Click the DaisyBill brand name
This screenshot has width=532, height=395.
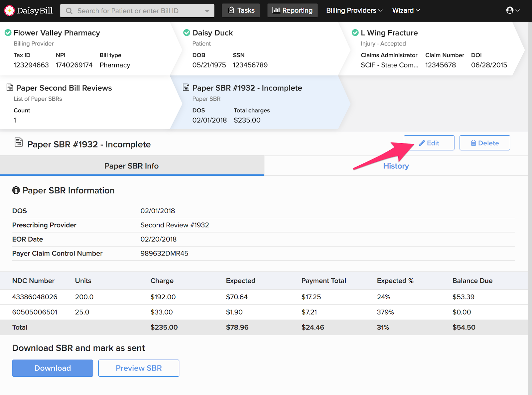pyautogui.click(x=35, y=11)
